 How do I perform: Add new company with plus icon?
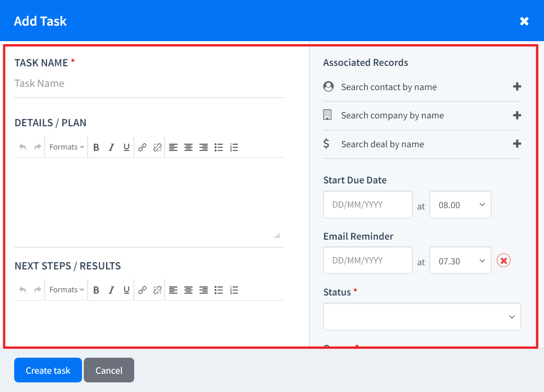[517, 115]
